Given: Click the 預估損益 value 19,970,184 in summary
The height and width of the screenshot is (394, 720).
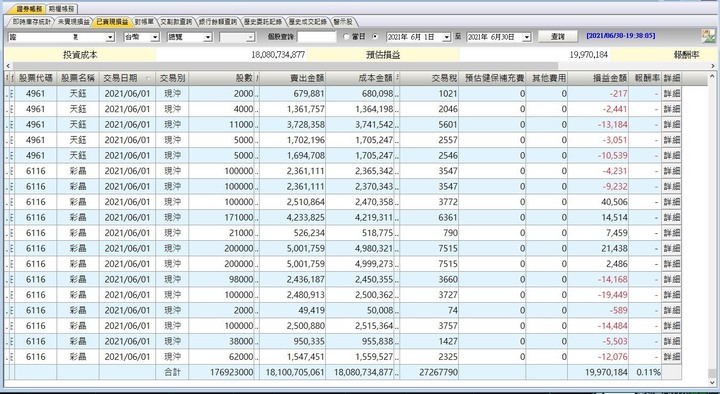Looking at the screenshot, I should click(588, 55).
